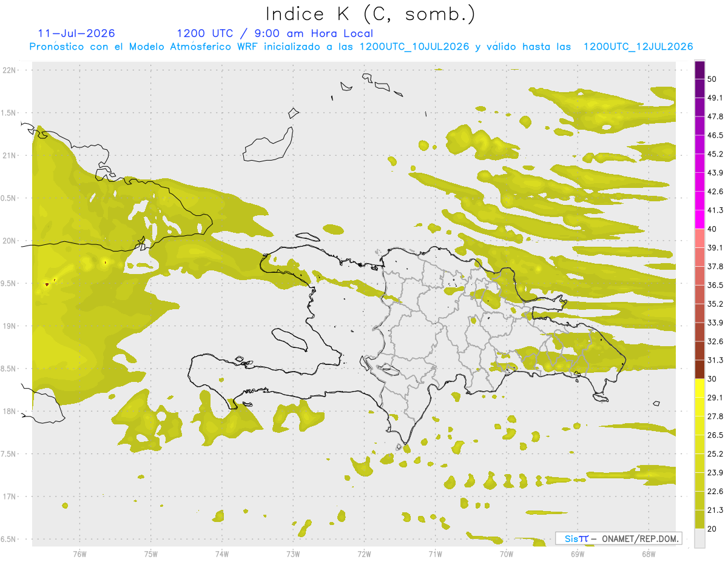Click the '20N' latitude axis label

(x=10, y=241)
